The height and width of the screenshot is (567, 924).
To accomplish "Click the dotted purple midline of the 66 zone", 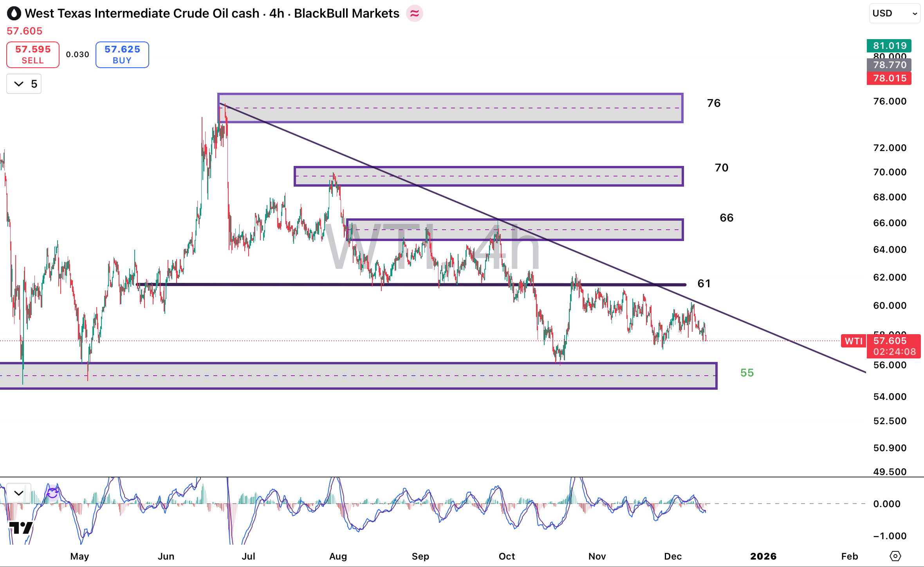I will 509,229.
